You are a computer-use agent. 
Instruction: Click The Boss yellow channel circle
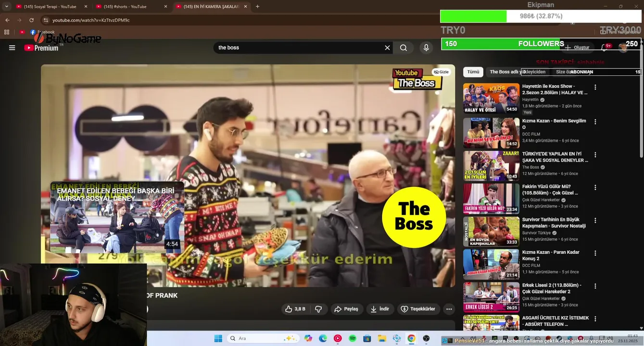click(414, 217)
